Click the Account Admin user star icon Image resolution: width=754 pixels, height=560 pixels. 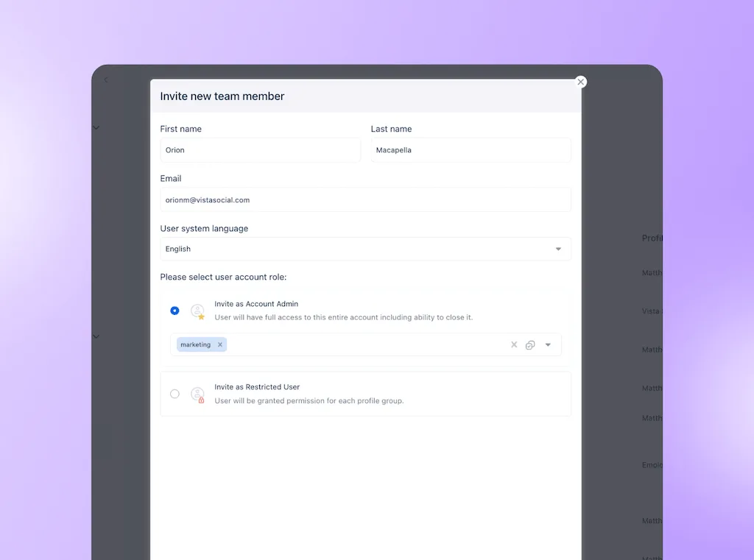click(197, 311)
